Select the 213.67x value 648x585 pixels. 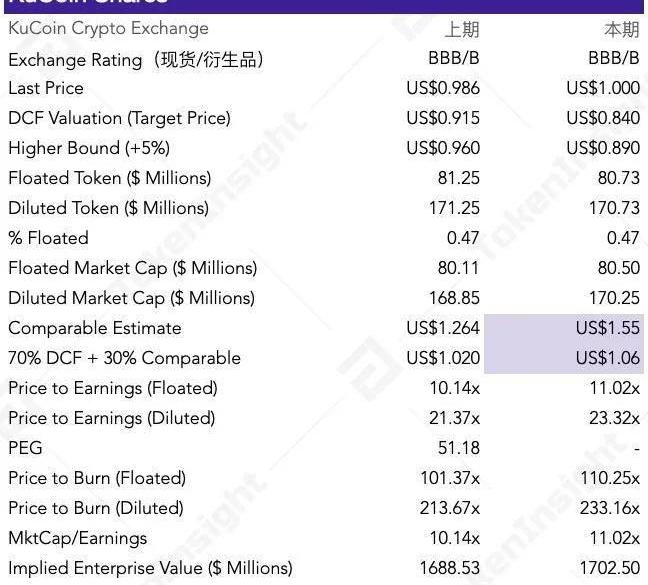[x=448, y=508]
